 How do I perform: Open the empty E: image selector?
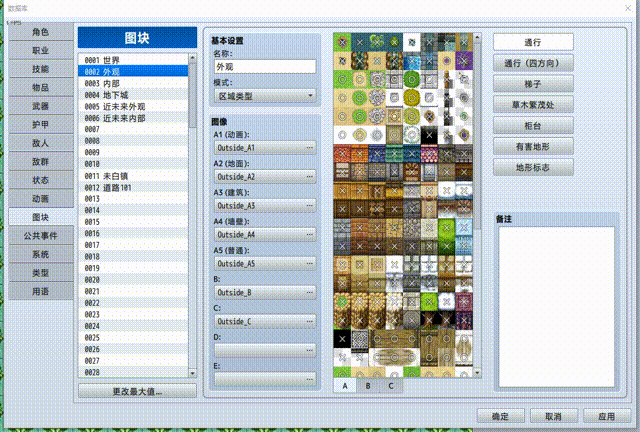265,379
